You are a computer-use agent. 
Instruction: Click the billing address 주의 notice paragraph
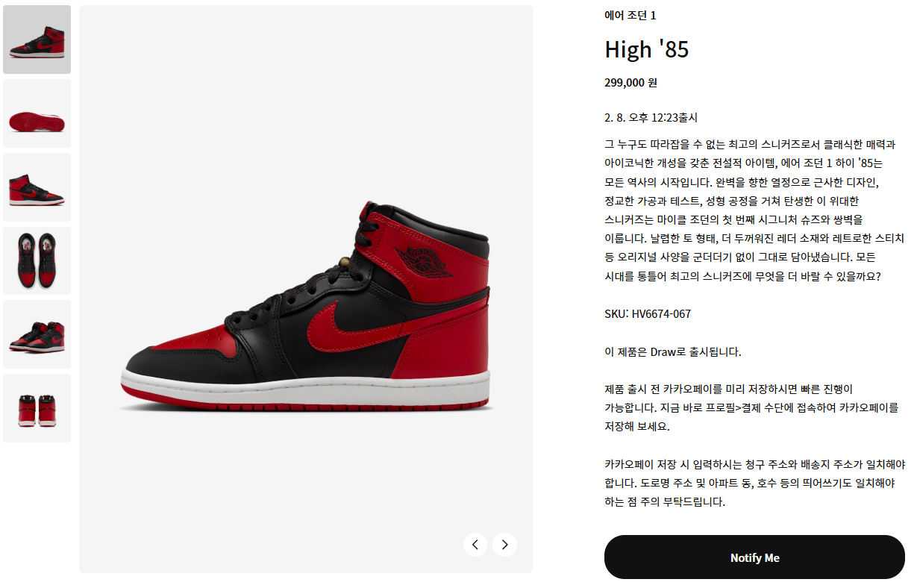[754, 483]
